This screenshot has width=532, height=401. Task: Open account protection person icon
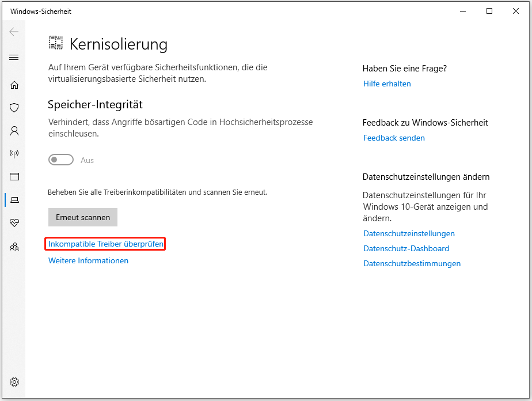[x=14, y=131]
